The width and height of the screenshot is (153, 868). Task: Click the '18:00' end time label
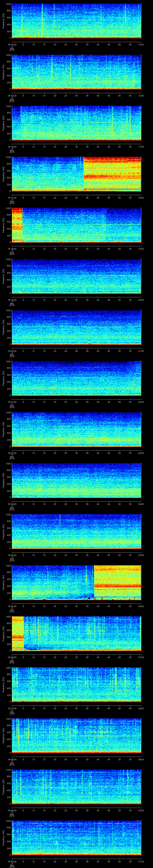click(141, 197)
